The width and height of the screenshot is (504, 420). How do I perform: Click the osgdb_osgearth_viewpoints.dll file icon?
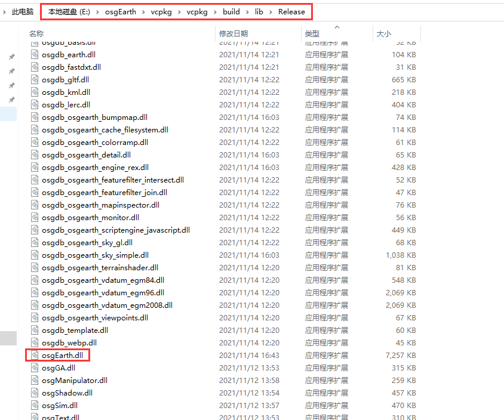point(35,317)
